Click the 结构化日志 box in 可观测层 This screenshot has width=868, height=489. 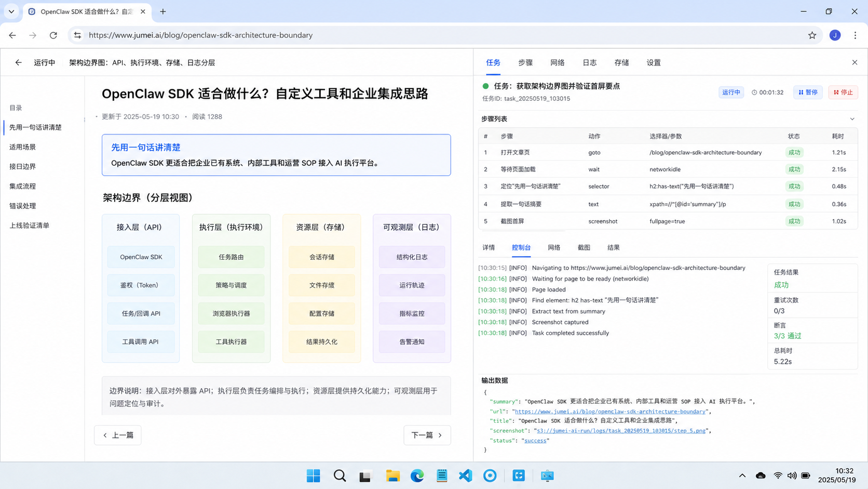[x=412, y=257]
